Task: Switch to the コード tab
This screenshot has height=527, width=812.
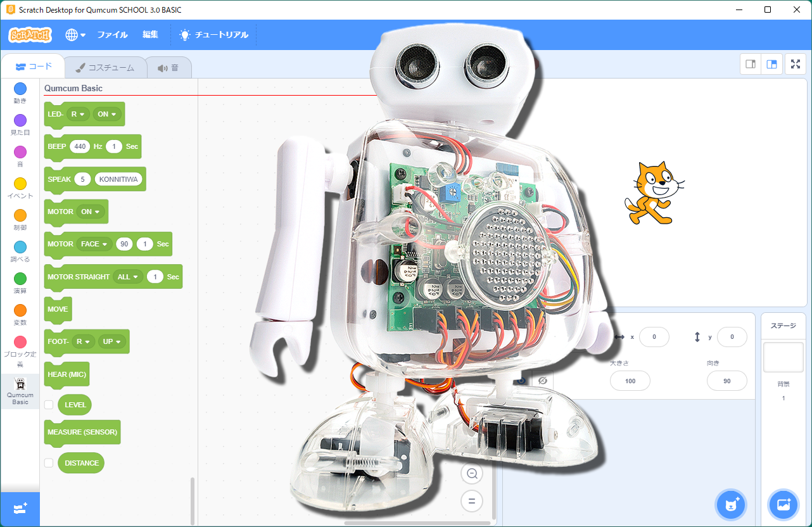Action: coord(33,67)
